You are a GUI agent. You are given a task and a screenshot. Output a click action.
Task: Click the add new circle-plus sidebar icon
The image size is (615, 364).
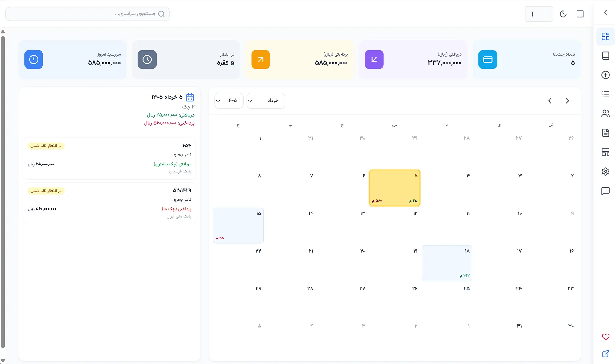(x=605, y=75)
